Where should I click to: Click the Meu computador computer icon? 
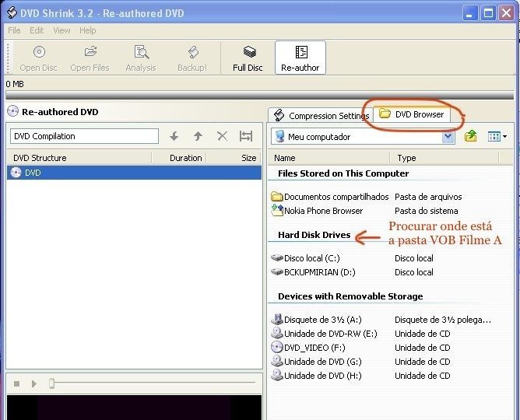point(280,136)
